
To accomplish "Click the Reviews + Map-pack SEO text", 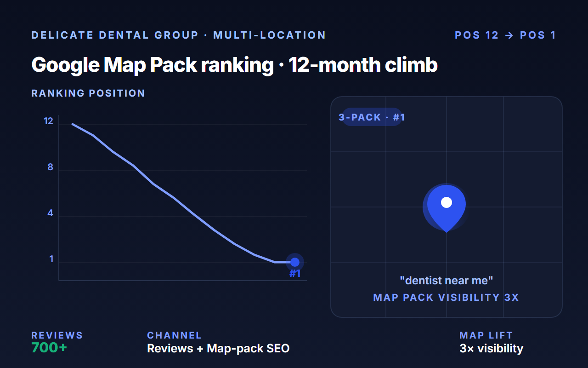I will tap(218, 348).
